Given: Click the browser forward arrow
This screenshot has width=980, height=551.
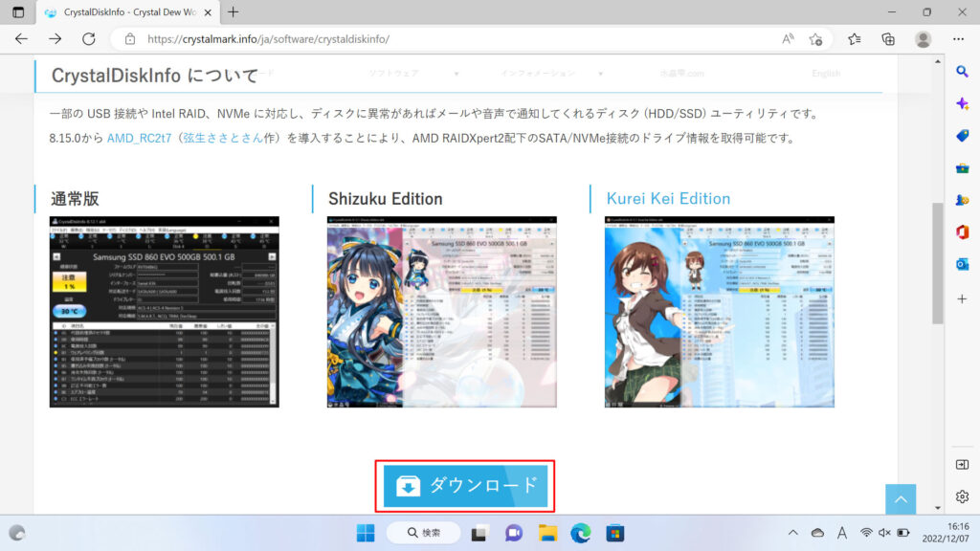Looking at the screenshot, I should pyautogui.click(x=55, y=38).
